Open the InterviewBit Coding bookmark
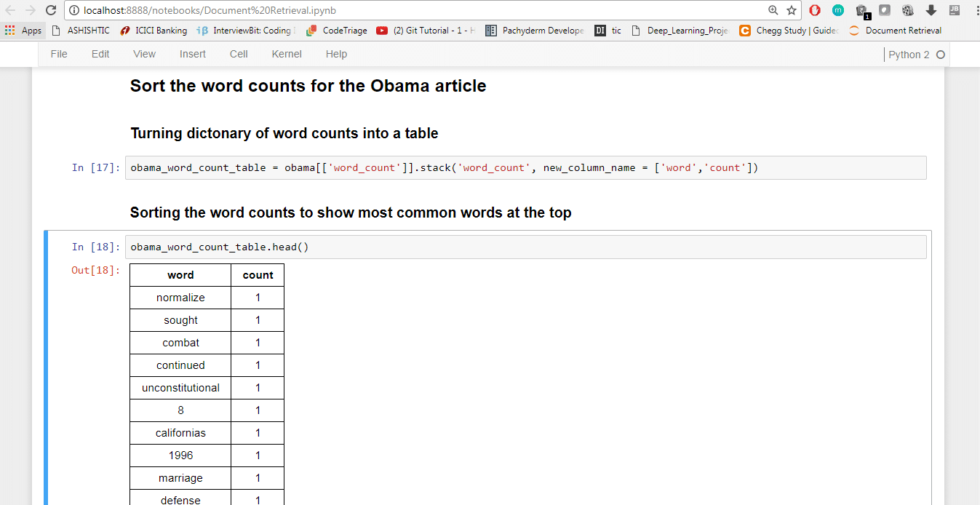 (247, 31)
